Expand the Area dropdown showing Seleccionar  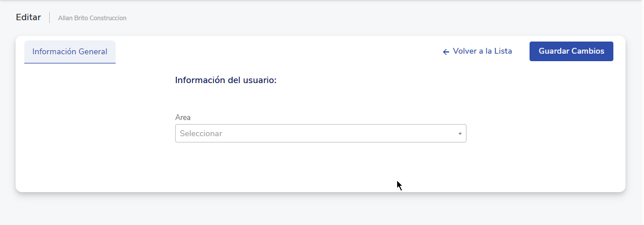[x=320, y=134]
